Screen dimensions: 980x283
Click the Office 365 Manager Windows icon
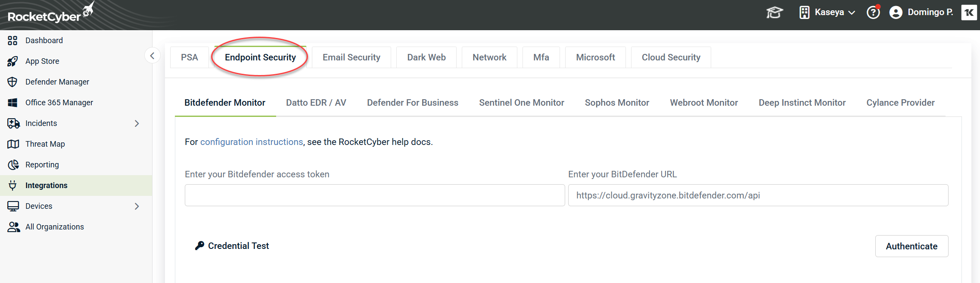pos(12,103)
